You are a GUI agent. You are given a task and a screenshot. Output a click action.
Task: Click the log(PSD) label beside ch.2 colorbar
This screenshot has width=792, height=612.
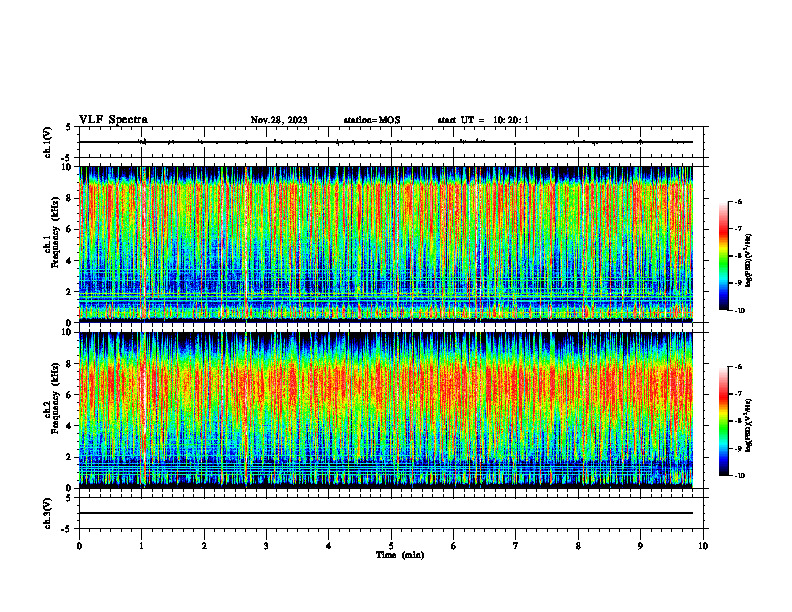[749, 423]
